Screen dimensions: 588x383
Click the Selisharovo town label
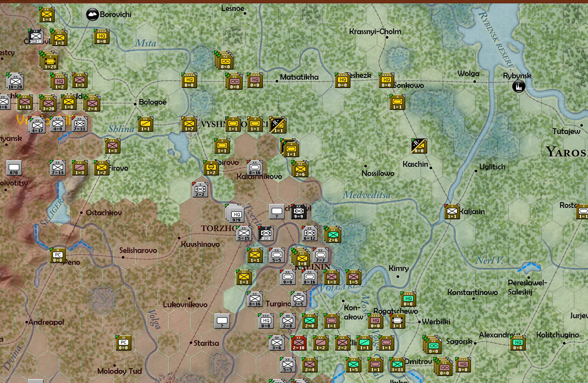point(138,251)
